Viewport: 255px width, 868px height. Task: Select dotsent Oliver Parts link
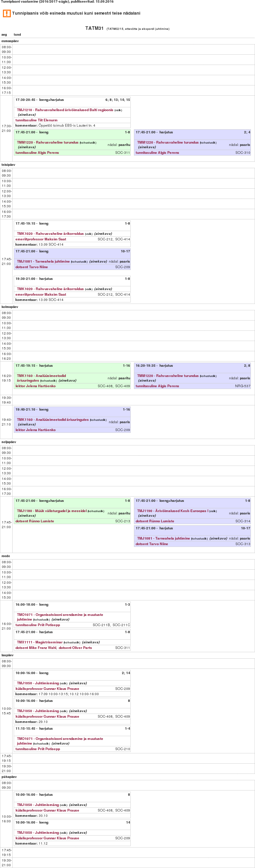click(75, 647)
